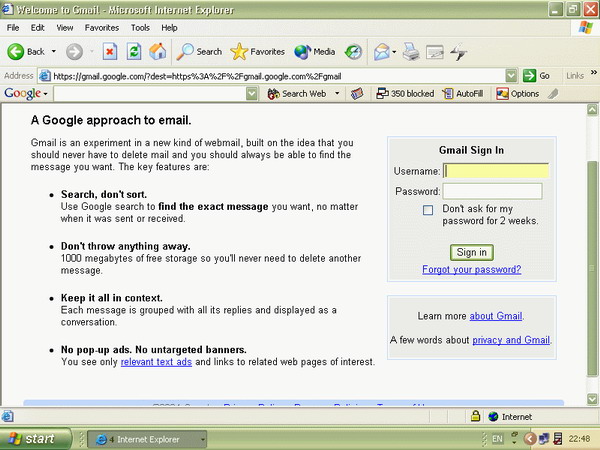The image size is (600, 450).
Task: Click the network computers tray icon
Action: point(544,439)
